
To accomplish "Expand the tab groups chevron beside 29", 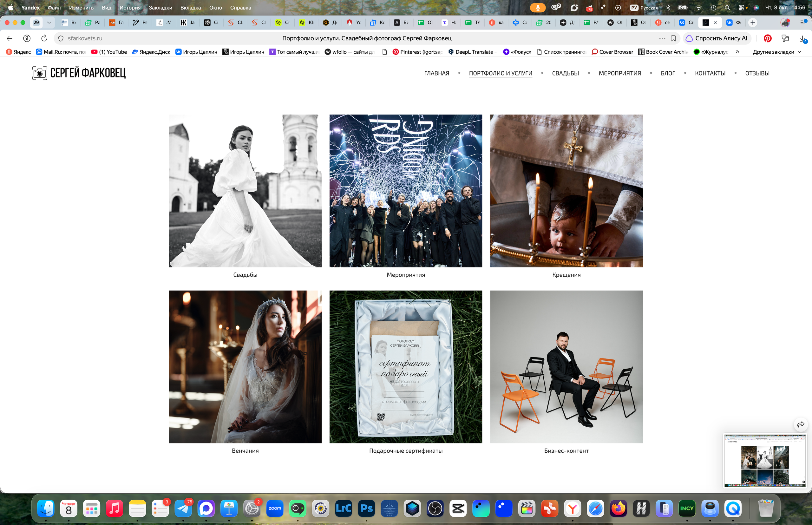I will pos(49,23).
